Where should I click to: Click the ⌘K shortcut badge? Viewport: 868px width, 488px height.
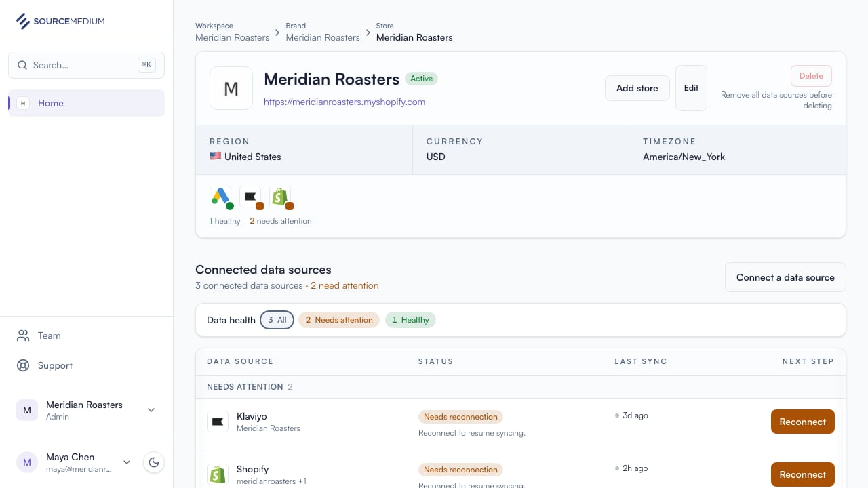coord(146,65)
